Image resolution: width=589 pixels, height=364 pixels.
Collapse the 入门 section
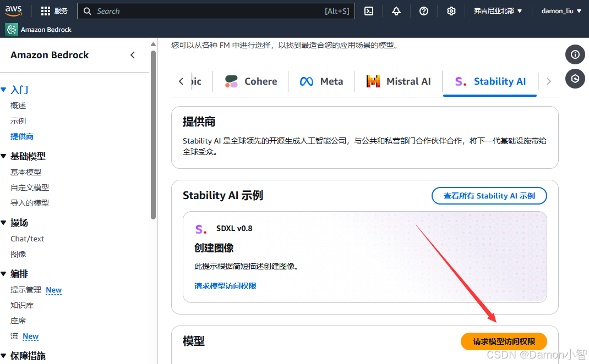click(x=4, y=90)
